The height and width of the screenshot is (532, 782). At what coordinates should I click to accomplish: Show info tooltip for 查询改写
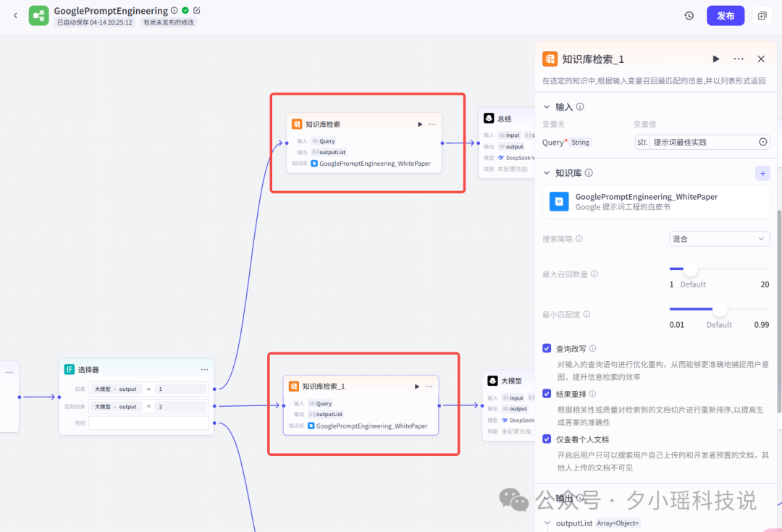(x=592, y=349)
